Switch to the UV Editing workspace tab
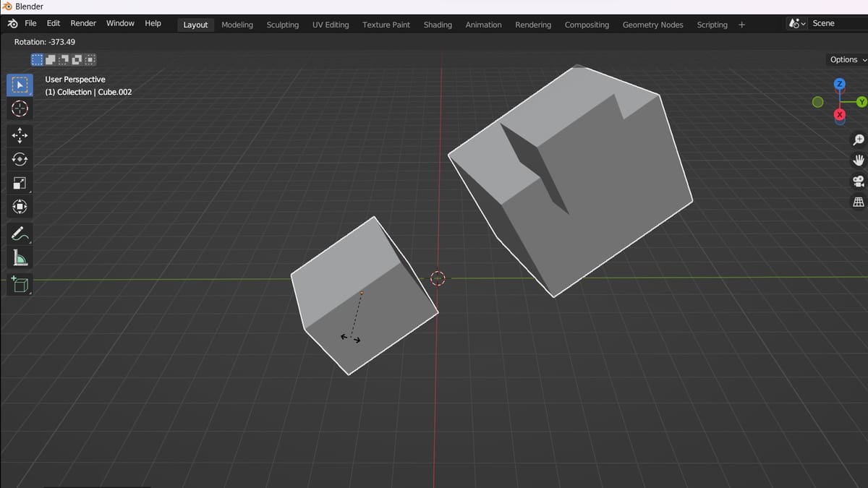This screenshot has height=488, width=868. click(331, 25)
